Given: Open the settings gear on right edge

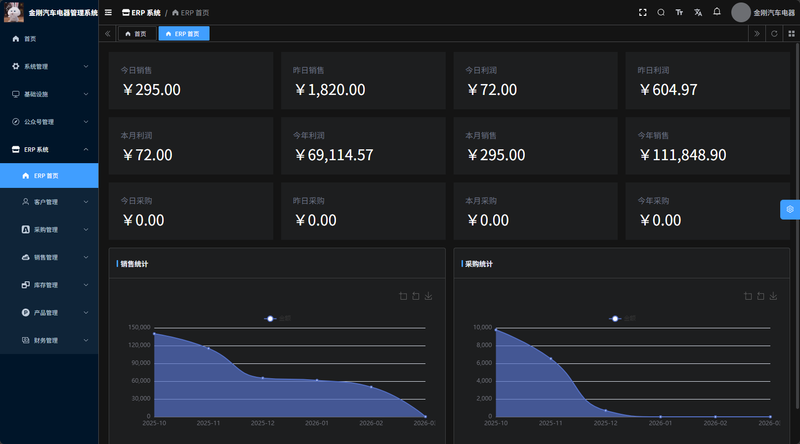Looking at the screenshot, I should [x=789, y=209].
